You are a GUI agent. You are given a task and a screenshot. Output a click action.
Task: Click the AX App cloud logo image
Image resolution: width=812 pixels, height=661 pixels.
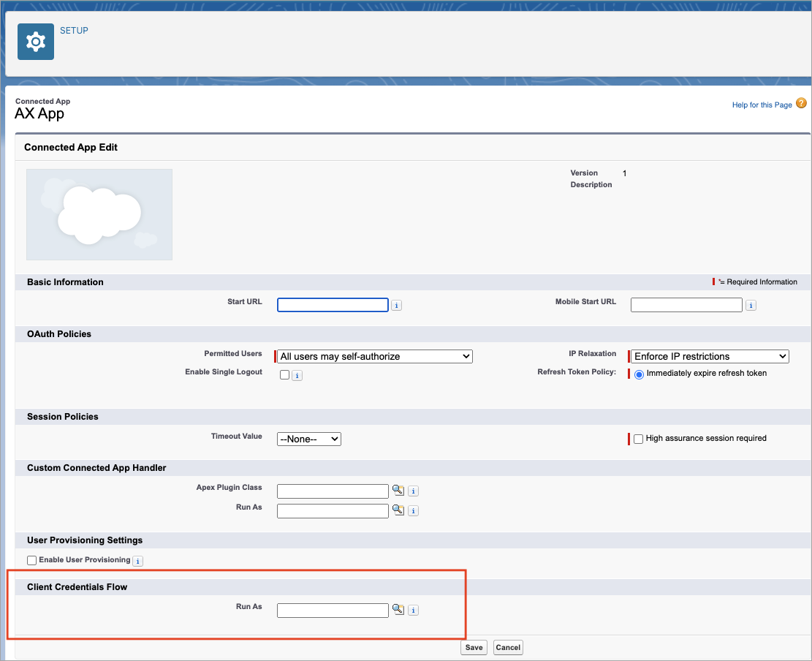click(99, 214)
